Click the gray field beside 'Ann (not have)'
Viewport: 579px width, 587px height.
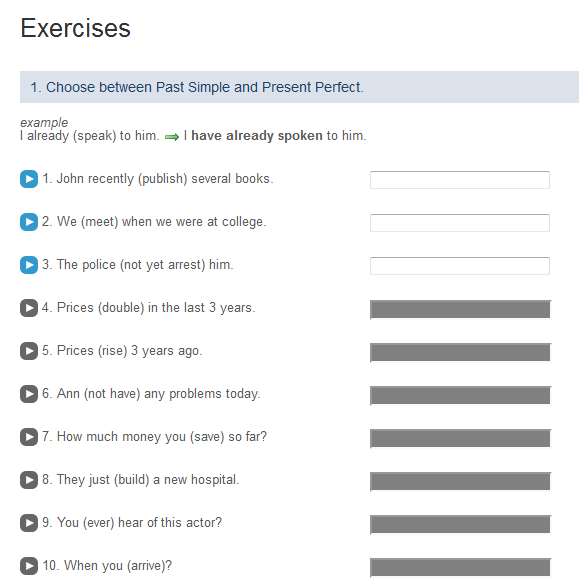pos(460,396)
